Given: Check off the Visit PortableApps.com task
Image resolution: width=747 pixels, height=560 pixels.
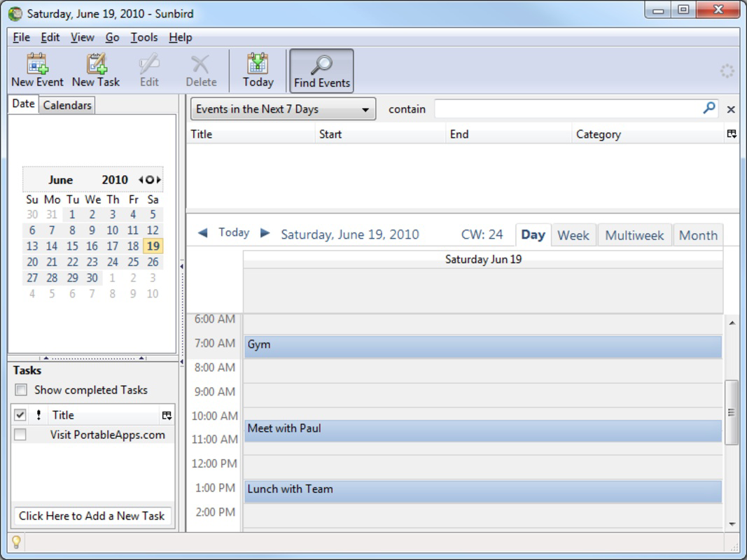Looking at the screenshot, I should (x=20, y=435).
